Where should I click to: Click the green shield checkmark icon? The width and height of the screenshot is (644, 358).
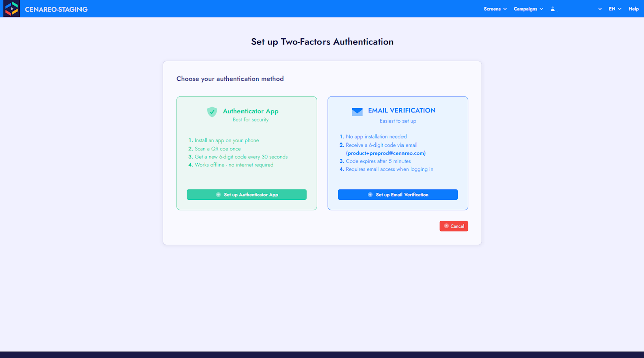[x=212, y=112]
